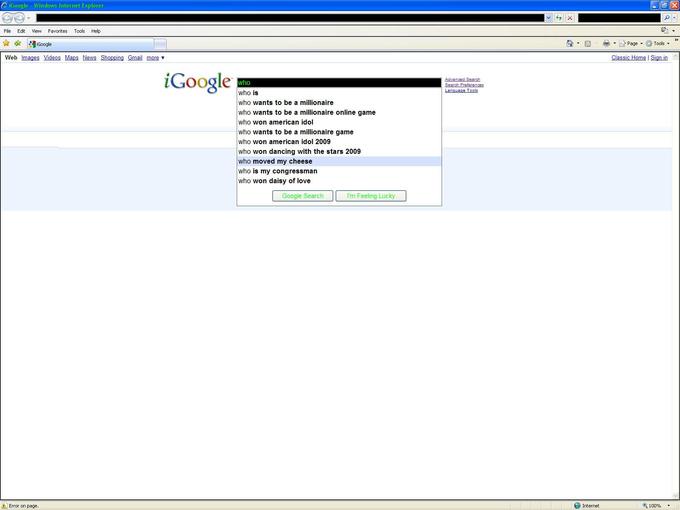The image size is (680, 510).
Task: Expand the Print dropdown arrow
Action: 615,43
